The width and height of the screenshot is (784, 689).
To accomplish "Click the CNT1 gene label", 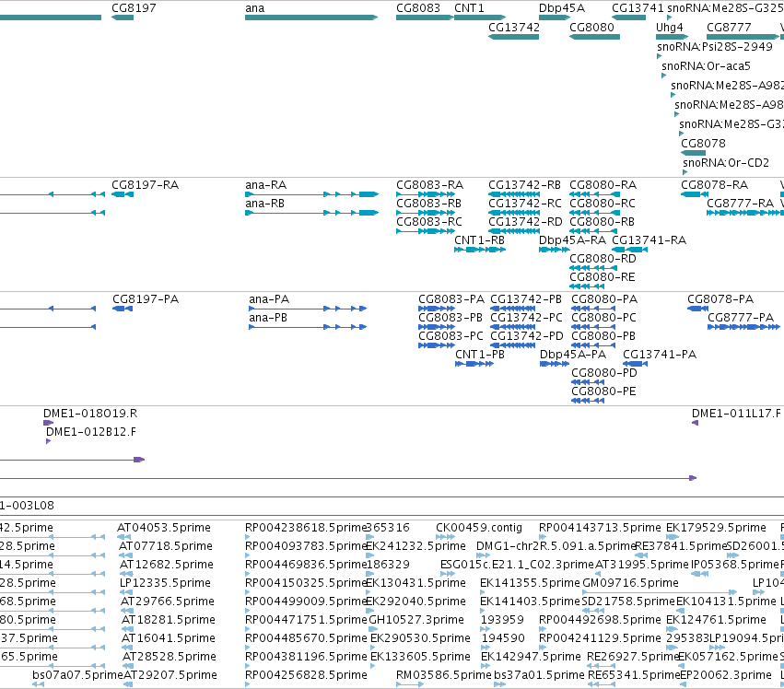I will [x=469, y=8].
